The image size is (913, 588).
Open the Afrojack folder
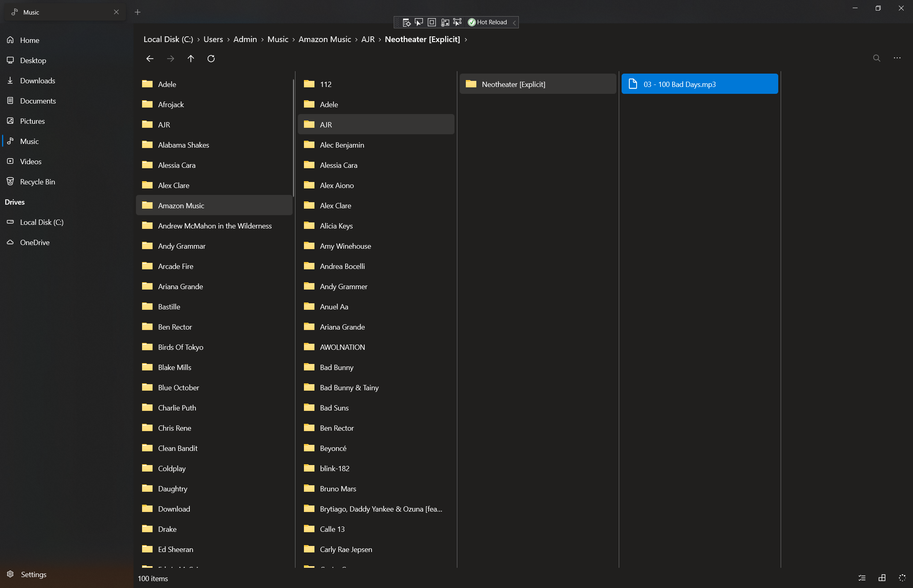(x=214, y=104)
